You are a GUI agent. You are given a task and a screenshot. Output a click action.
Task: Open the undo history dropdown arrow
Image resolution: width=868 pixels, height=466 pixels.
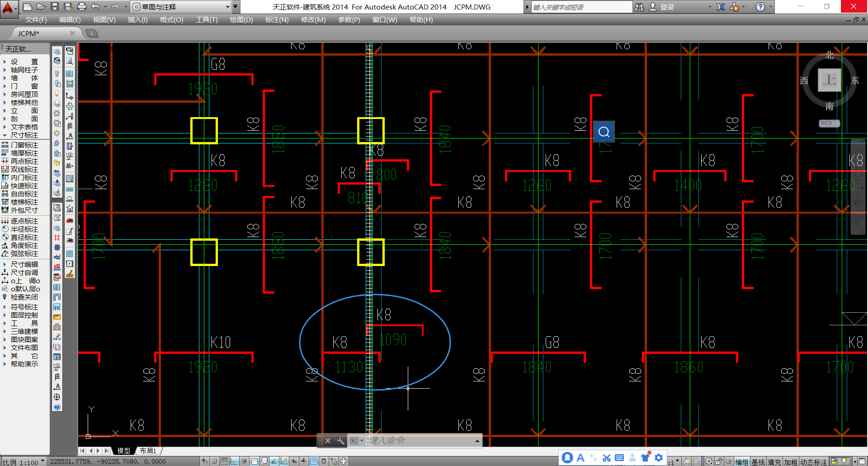[x=105, y=7]
